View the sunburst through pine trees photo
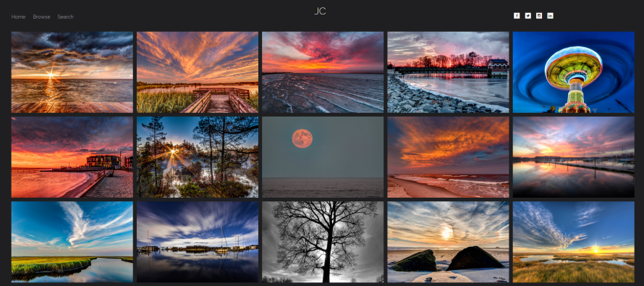This screenshot has width=644, height=286. point(198,157)
